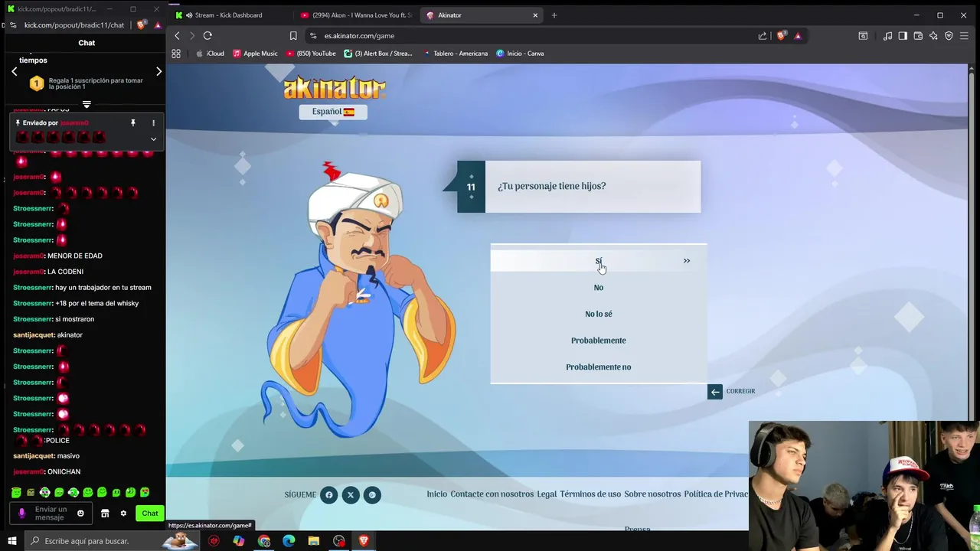This screenshot has height=551, width=980.
Task: Unpin the pinned message by joseram0
Action: coord(132,122)
